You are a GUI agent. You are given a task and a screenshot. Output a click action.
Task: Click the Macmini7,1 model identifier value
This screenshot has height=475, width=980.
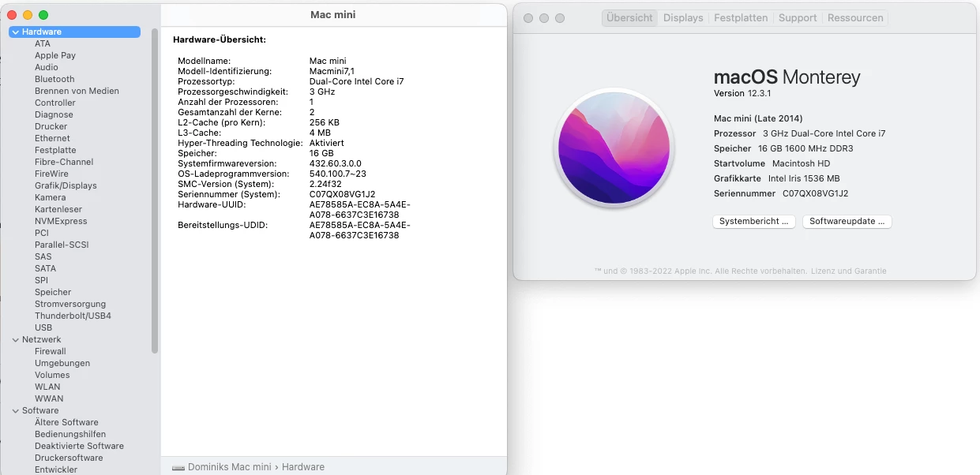point(332,71)
